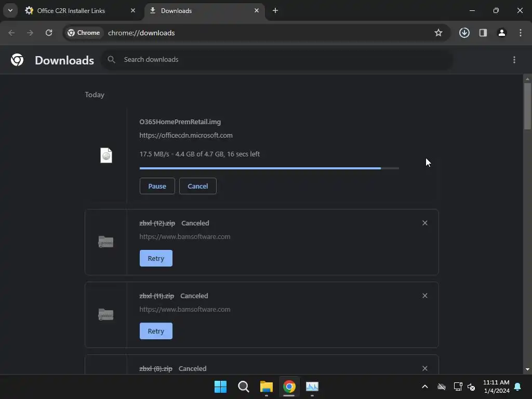The image size is (532, 399).
Task: Open the Downloads page more actions menu
Action: click(514, 60)
